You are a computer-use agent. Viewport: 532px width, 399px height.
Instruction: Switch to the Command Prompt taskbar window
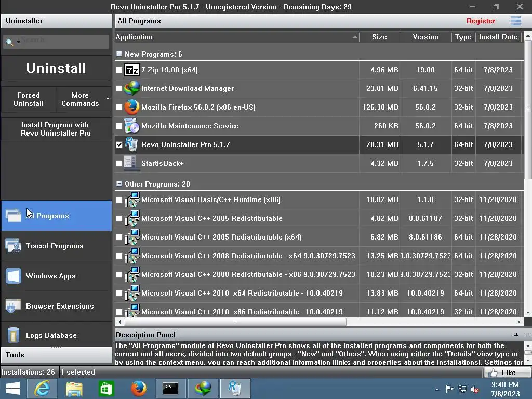170,389
